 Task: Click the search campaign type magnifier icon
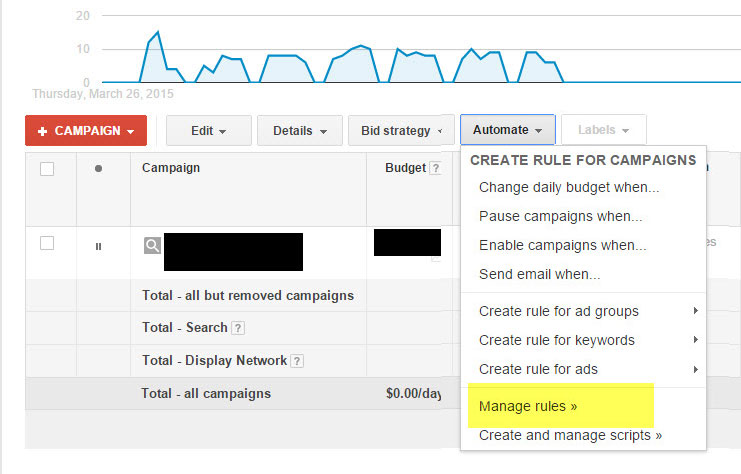pyautogui.click(x=152, y=245)
